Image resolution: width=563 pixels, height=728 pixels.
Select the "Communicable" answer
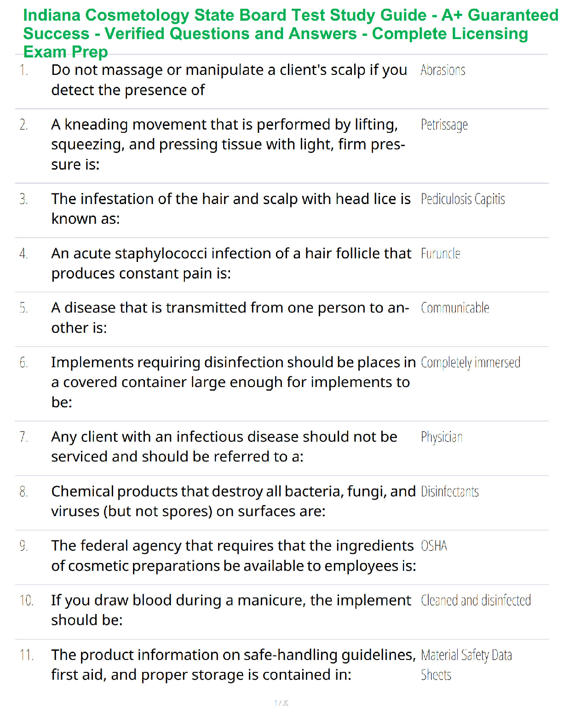pos(454,308)
